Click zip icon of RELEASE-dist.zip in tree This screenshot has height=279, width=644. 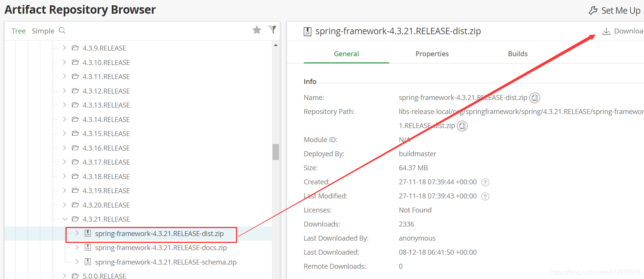(88, 233)
